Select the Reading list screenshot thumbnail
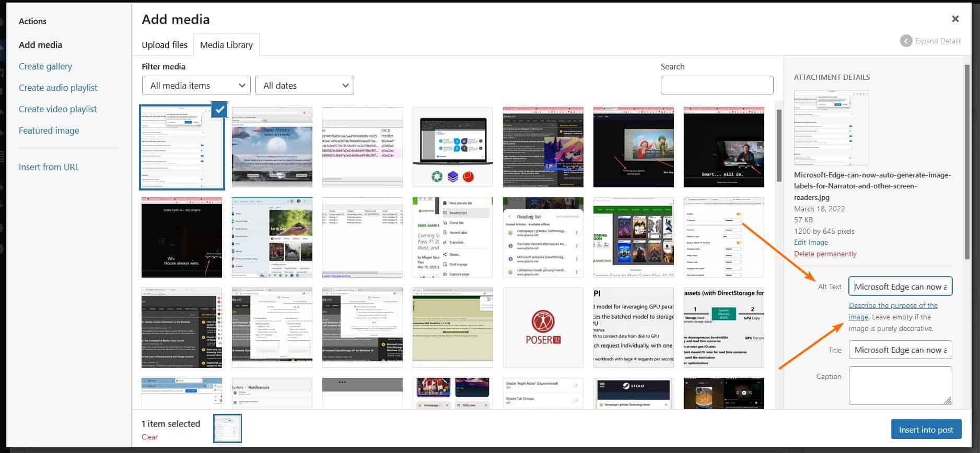The width and height of the screenshot is (980, 453). tap(543, 237)
